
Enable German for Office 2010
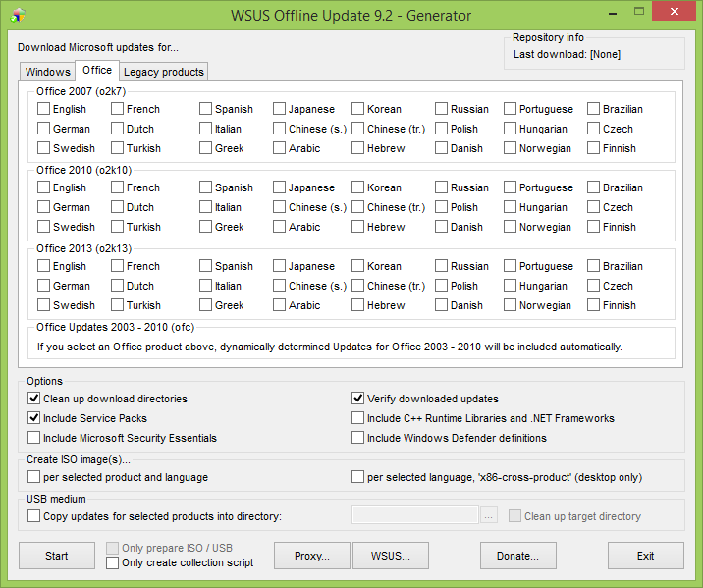44,207
